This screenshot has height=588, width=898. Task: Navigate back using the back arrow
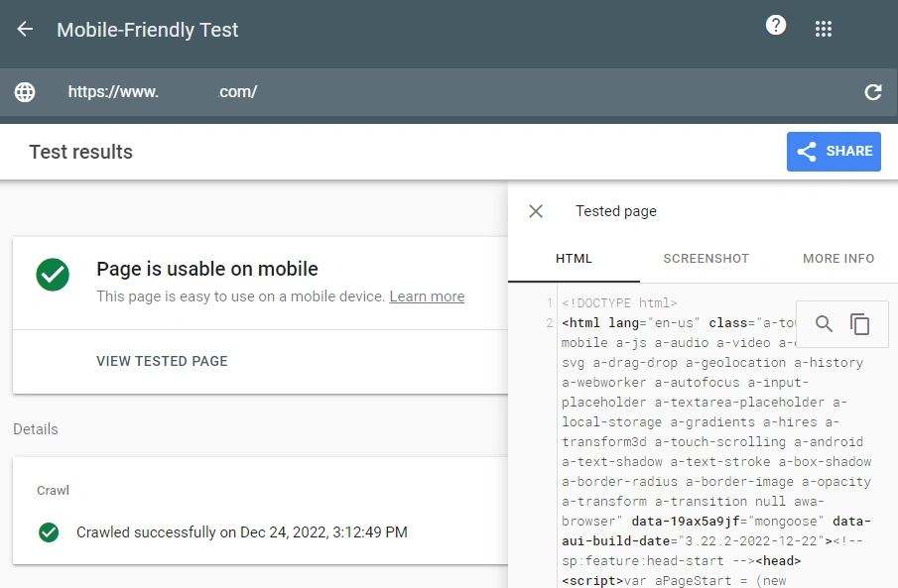[24, 30]
